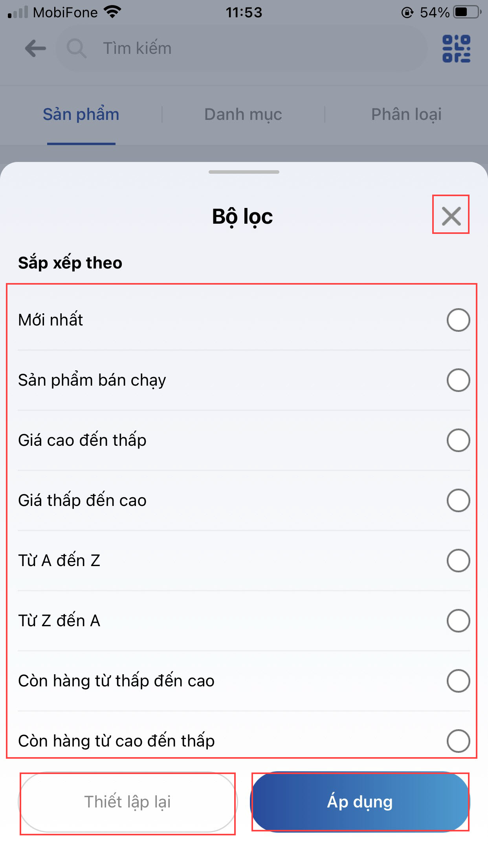The image size is (488, 868).
Task: Switch to the Sản phẩm tab
Action: (x=81, y=114)
